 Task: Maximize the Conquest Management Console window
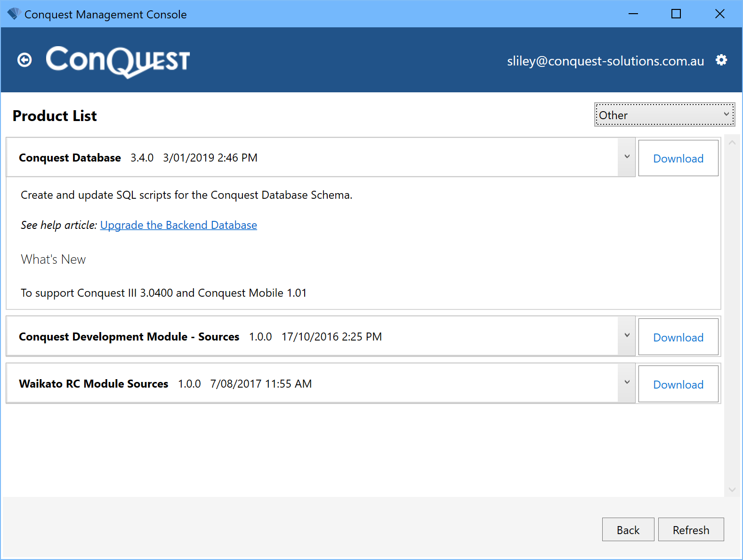pos(676,14)
